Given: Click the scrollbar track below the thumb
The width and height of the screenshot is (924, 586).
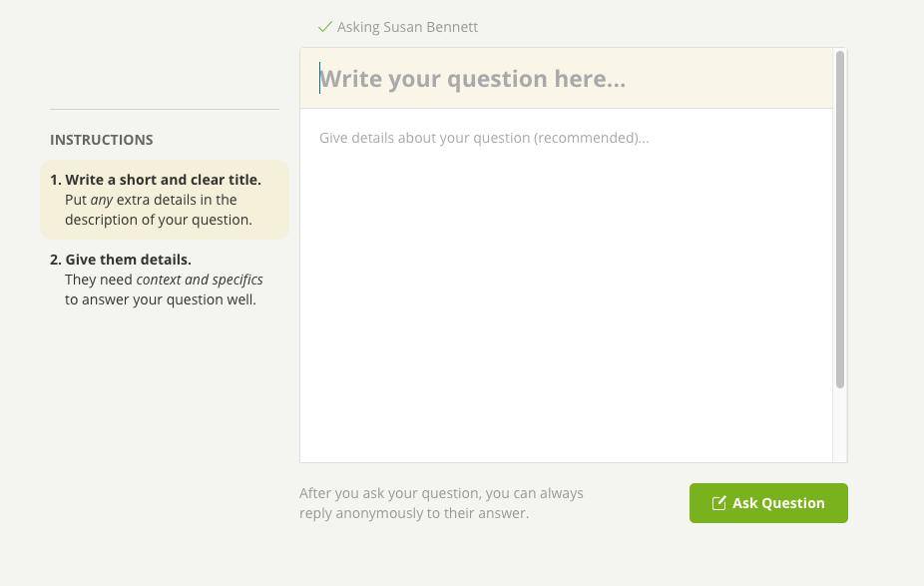Looking at the screenshot, I should point(840,426).
